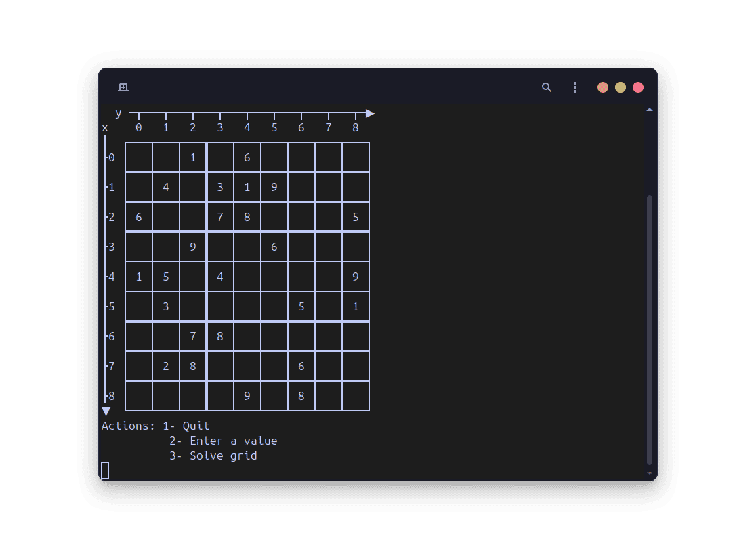Click the empty top-left grid cell

[x=139, y=157]
